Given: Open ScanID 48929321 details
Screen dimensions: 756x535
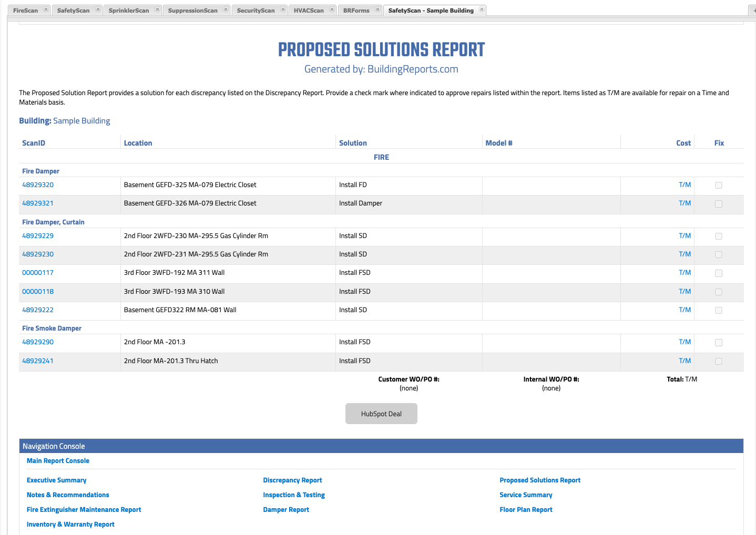Looking at the screenshot, I should tap(37, 203).
